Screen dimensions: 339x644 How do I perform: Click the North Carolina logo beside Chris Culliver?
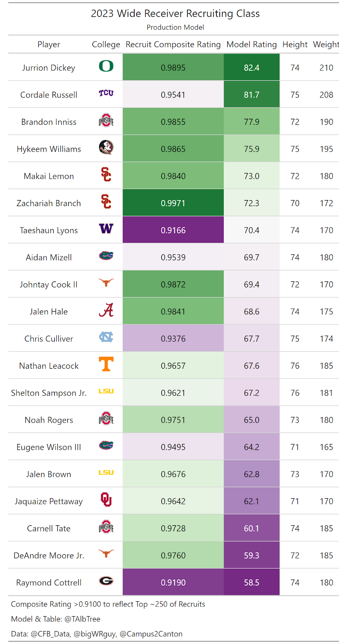106,337
